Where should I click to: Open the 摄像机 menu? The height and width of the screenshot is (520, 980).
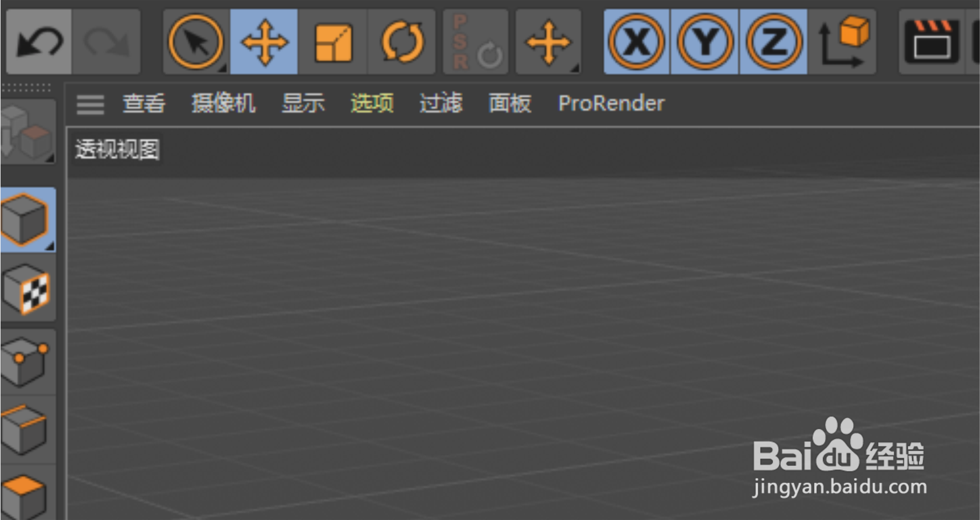[x=223, y=103]
